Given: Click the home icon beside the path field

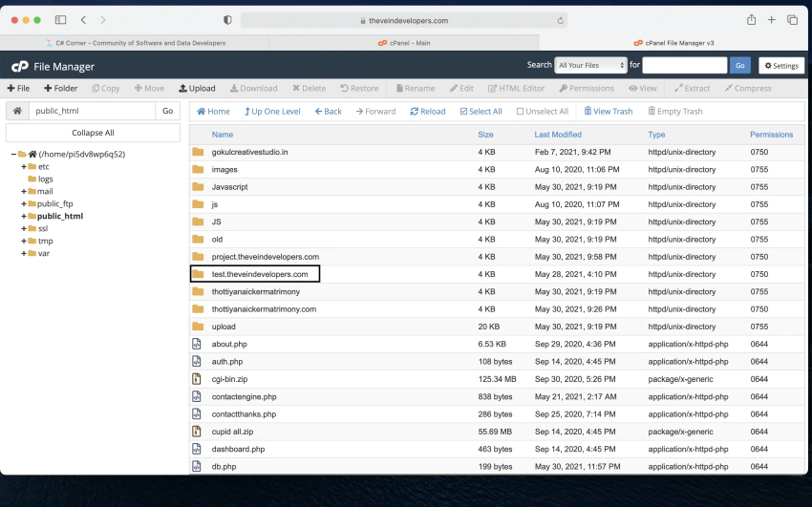Looking at the screenshot, I should click(x=17, y=111).
